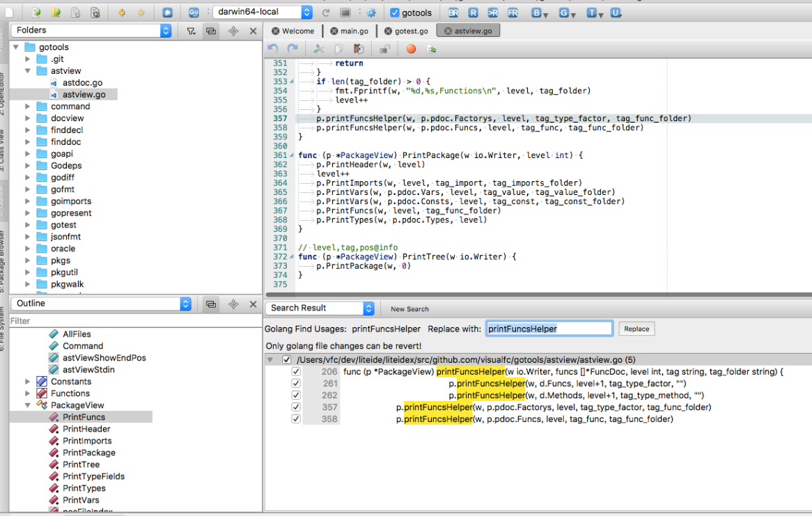Click the lock icon in editor toolbar
812x516 pixels.
pyautogui.click(x=384, y=49)
